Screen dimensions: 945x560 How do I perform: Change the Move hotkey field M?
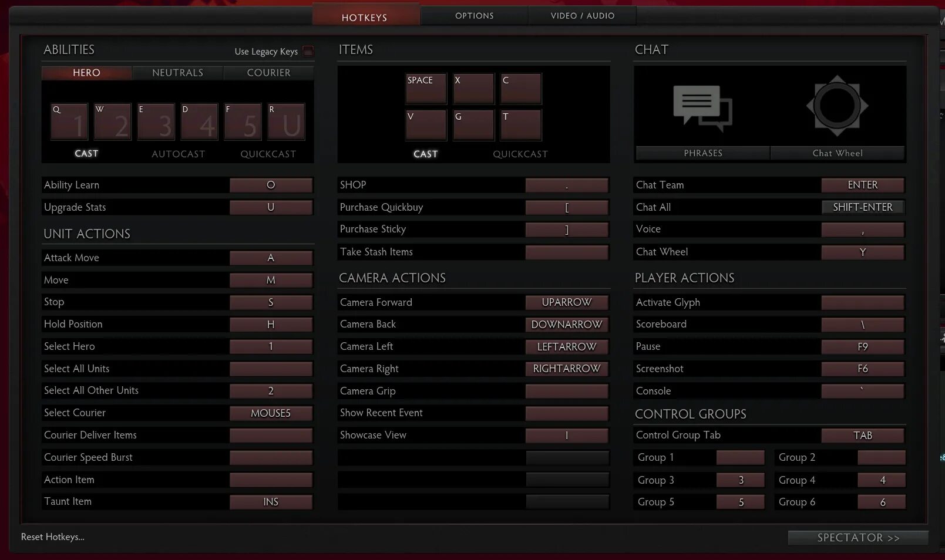(x=271, y=280)
